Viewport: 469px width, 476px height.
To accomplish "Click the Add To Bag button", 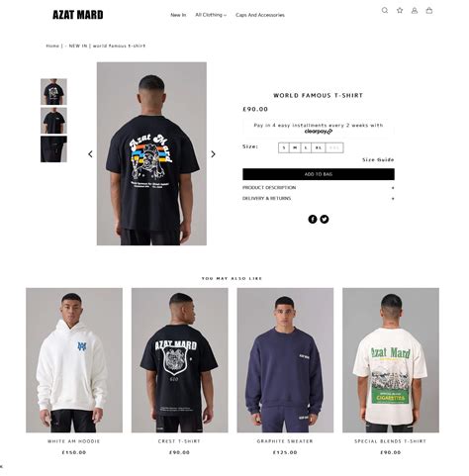I will [319, 174].
